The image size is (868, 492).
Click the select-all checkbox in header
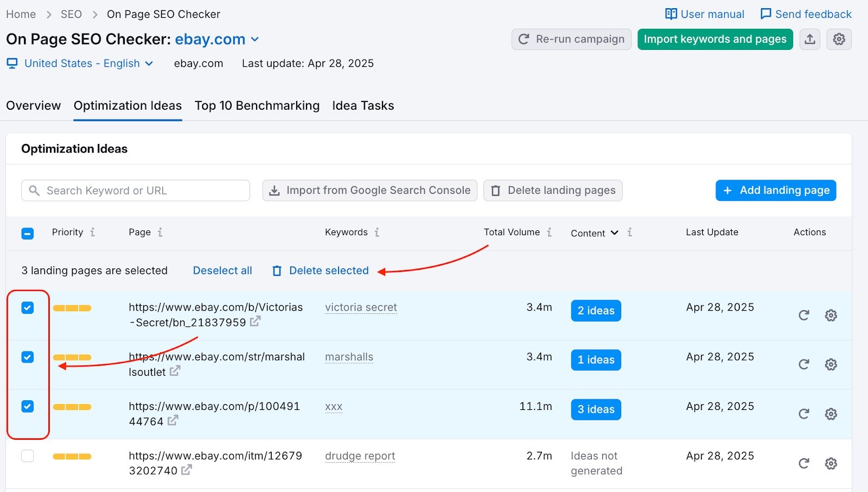click(27, 233)
